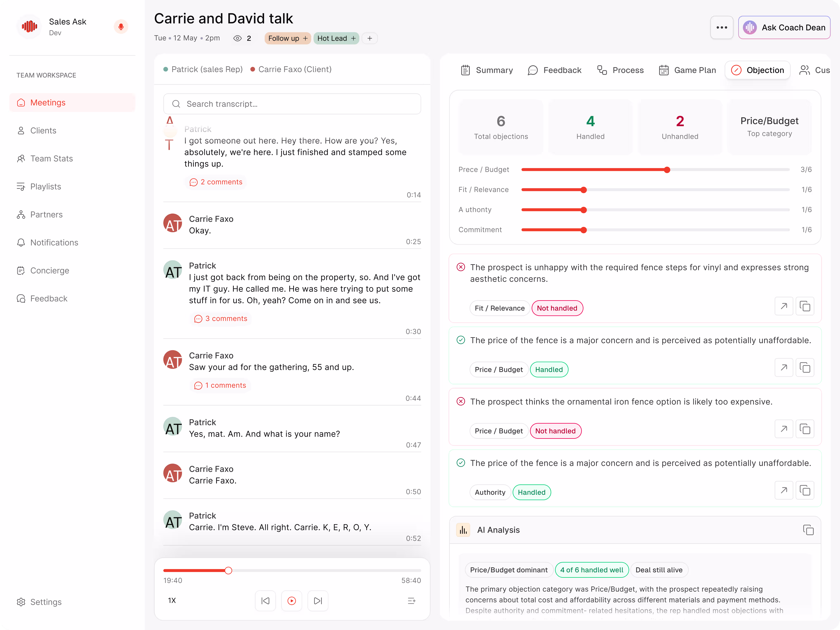Click the Search transcript field

coord(292,104)
